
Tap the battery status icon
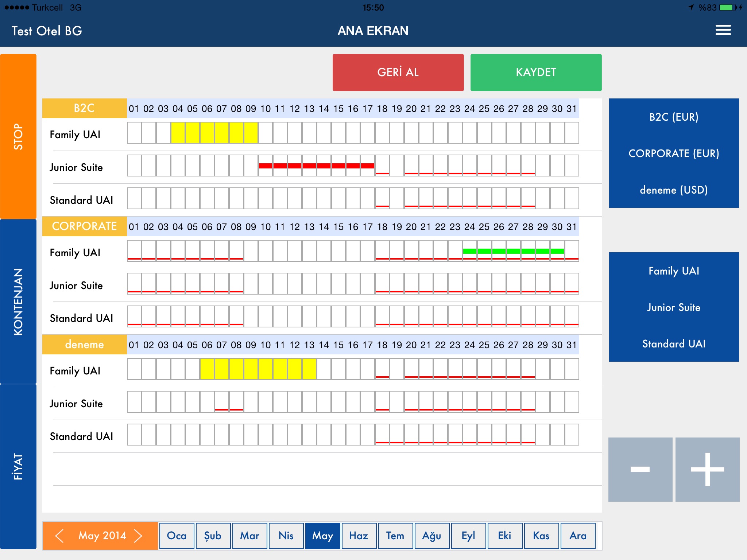pos(728,7)
